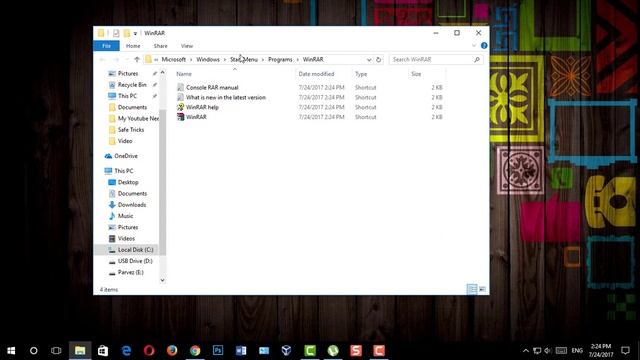This screenshot has width=640, height=360.
Task: Click the Programs breadcrumb
Action: tap(280, 60)
